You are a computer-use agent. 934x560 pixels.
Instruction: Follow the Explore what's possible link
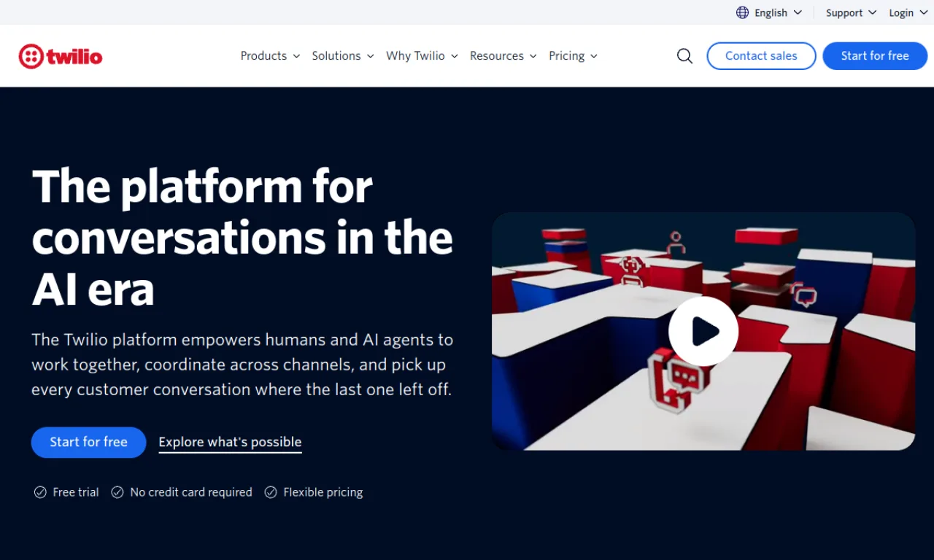point(230,443)
